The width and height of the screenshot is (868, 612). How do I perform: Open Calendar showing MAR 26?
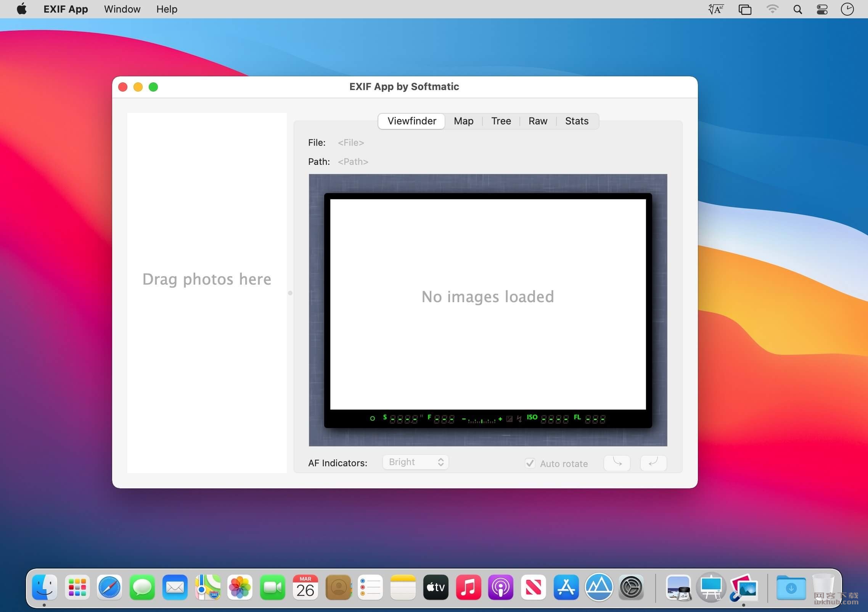305,587
